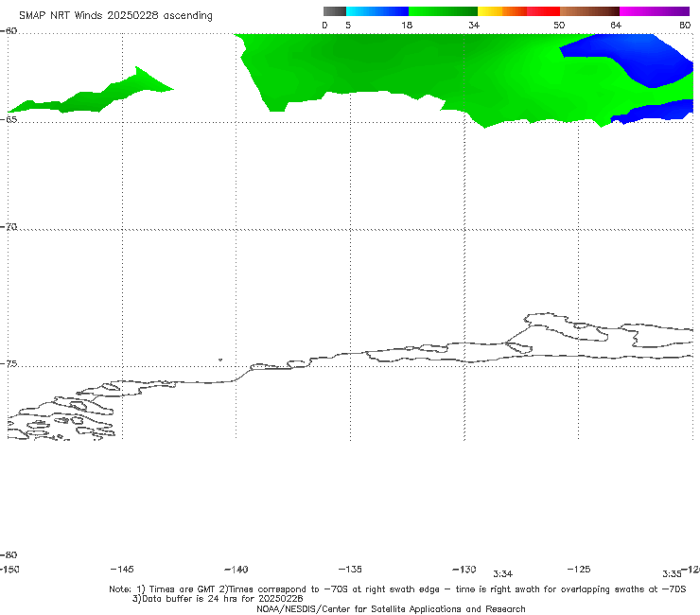Click the longitude label '-135'
This screenshot has height=615, width=700.
click(x=350, y=569)
